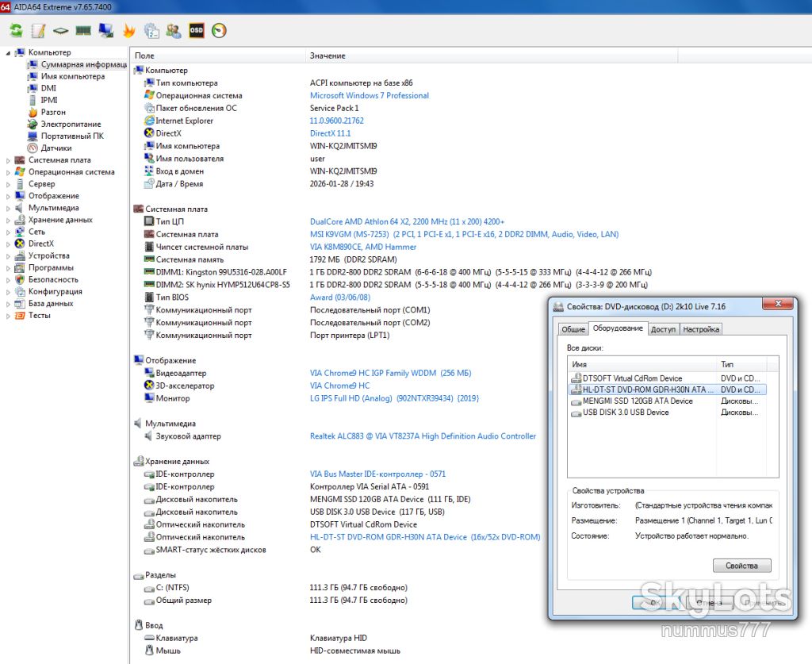Screen dimensions: 812x664
Task: Click the green Refresh arrows toolbar icon
Action: [x=16, y=31]
